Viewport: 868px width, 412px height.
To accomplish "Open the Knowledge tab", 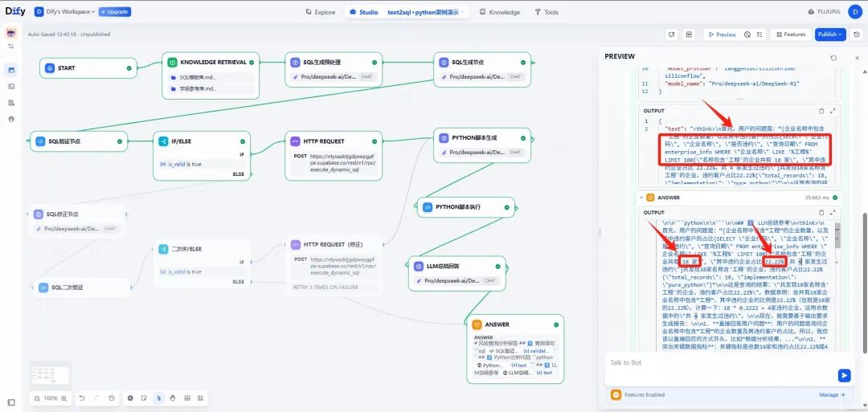I will tap(500, 12).
